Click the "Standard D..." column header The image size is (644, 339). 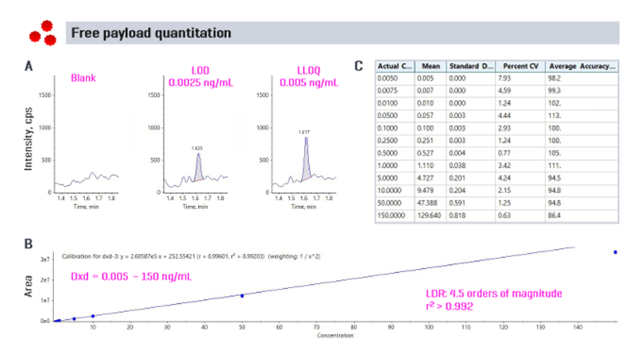tap(471, 66)
